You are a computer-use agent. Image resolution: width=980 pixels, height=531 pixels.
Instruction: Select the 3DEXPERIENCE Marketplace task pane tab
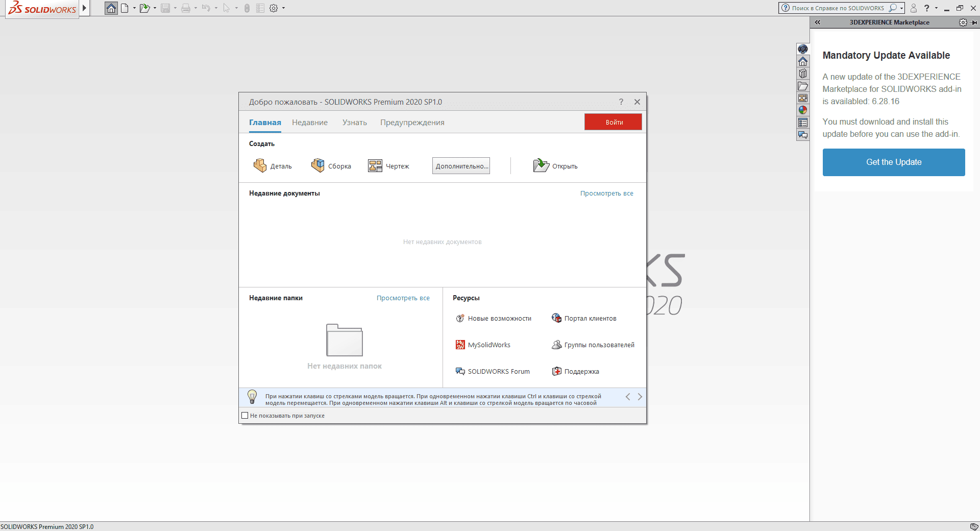pyautogui.click(x=803, y=49)
